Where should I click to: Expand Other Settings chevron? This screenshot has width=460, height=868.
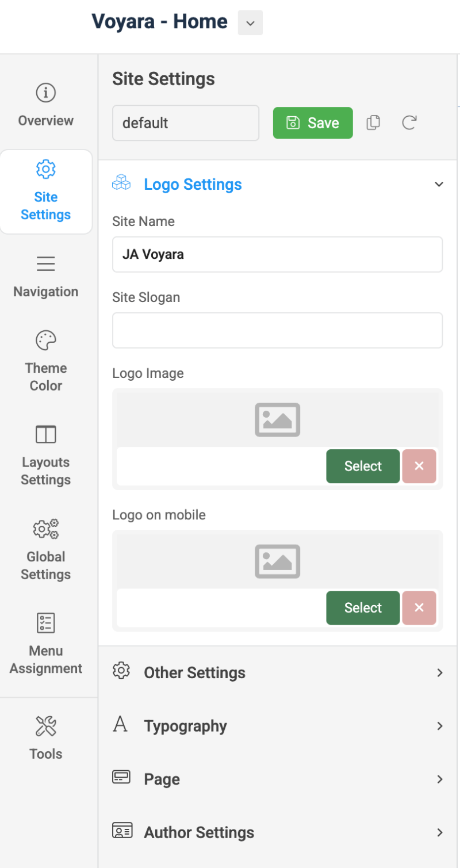coord(440,672)
